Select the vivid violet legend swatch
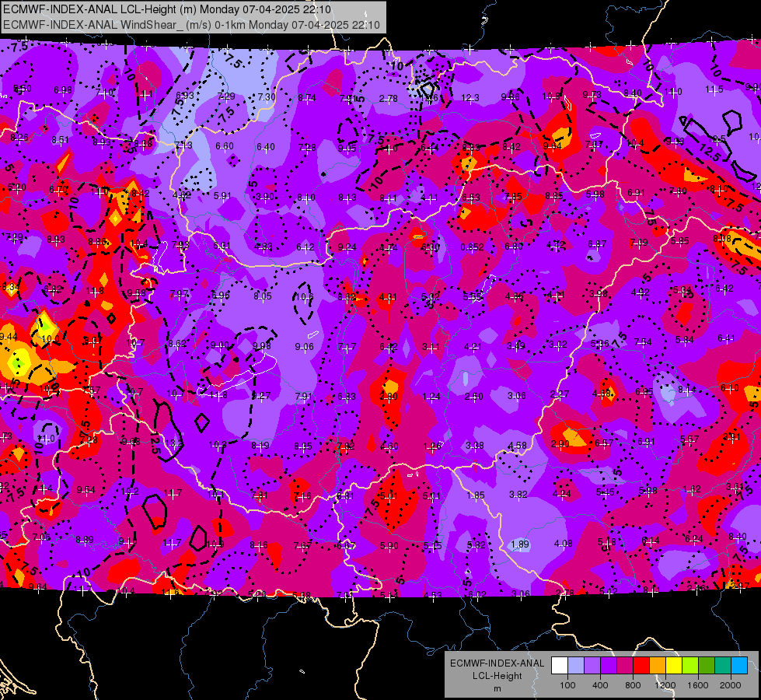Screen dimensions: 761x700 [609, 666]
